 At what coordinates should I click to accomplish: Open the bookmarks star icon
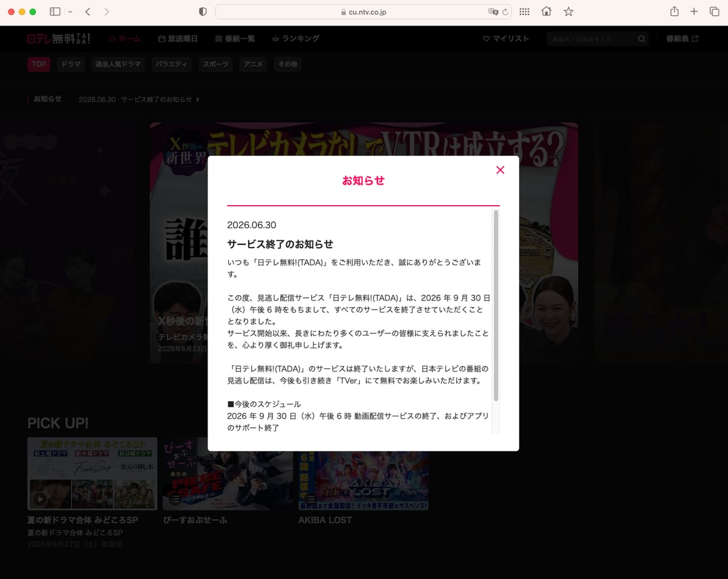568,12
